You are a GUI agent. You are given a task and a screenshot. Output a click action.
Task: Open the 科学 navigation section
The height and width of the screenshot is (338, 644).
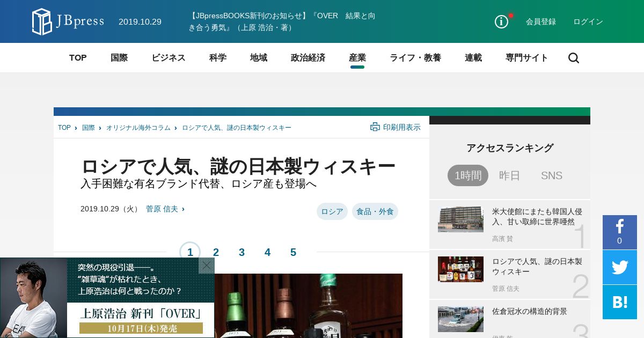pos(218,58)
